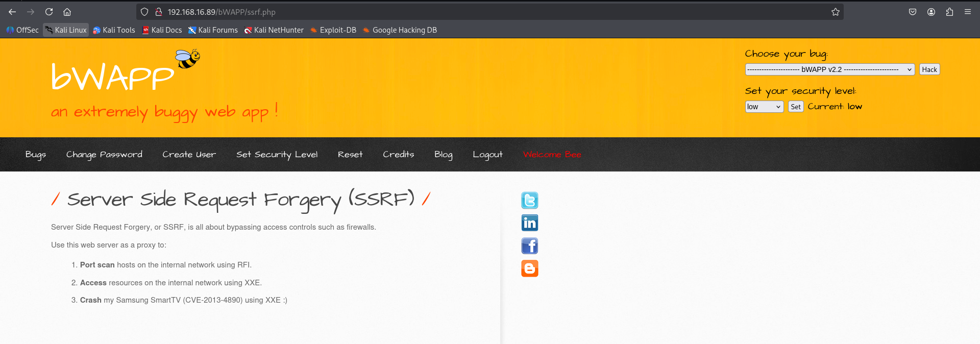Click the 'Choose your bug:' label
The image size is (980, 344).
point(786,54)
